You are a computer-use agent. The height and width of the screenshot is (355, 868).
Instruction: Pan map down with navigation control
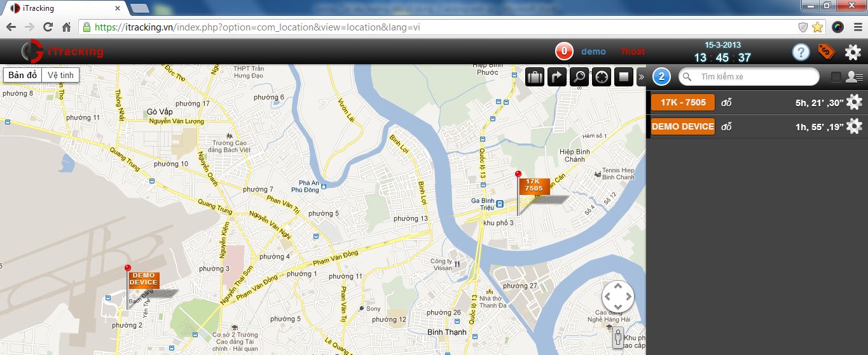click(618, 307)
